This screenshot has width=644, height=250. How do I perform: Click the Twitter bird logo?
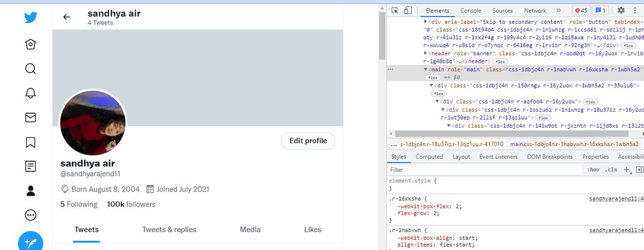point(31,18)
